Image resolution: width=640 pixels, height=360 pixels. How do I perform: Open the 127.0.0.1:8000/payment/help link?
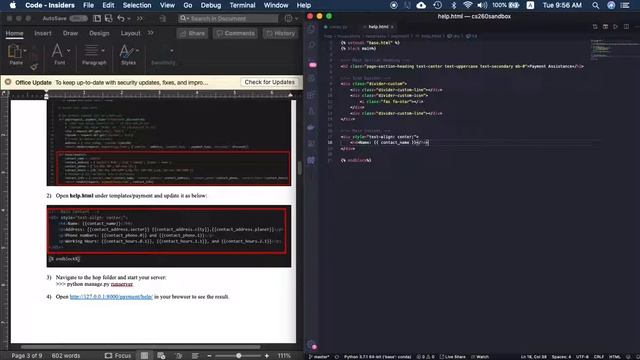(111, 297)
